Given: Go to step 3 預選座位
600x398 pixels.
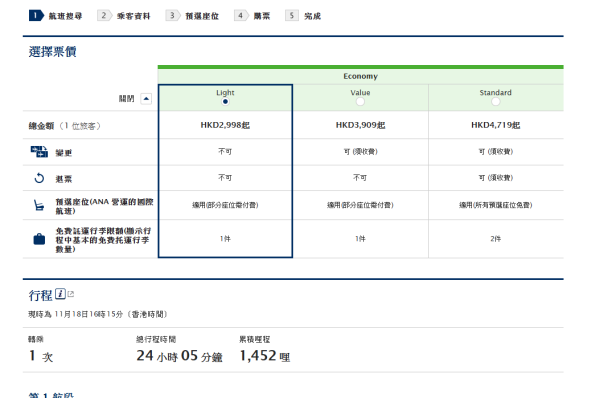Looking at the screenshot, I should (x=192, y=16).
